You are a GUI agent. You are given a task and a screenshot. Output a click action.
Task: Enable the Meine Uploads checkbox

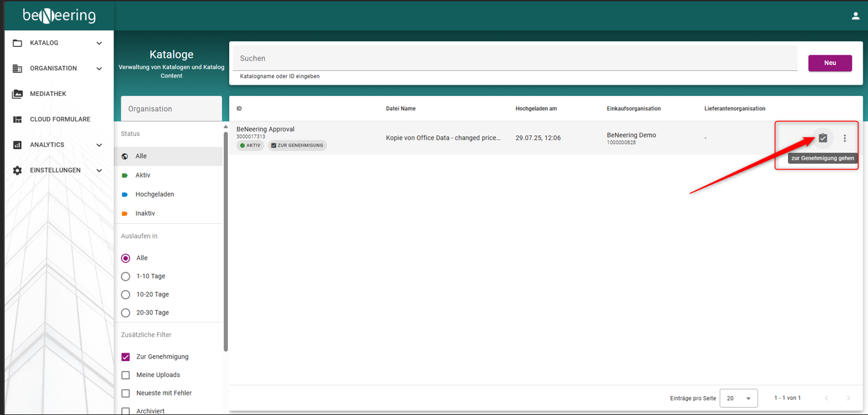pyautogui.click(x=125, y=375)
